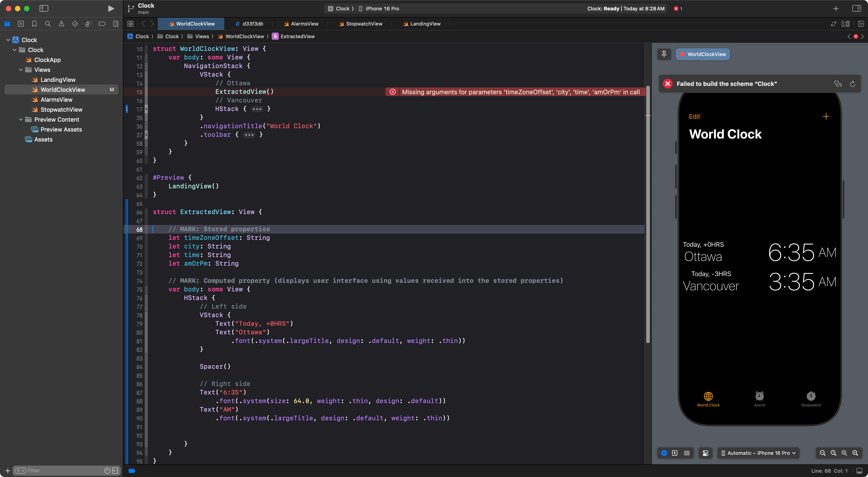The width and height of the screenshot is (868, 477).
Task: Expand the collapsed toolbar code block
Action: tap(249, 135)
